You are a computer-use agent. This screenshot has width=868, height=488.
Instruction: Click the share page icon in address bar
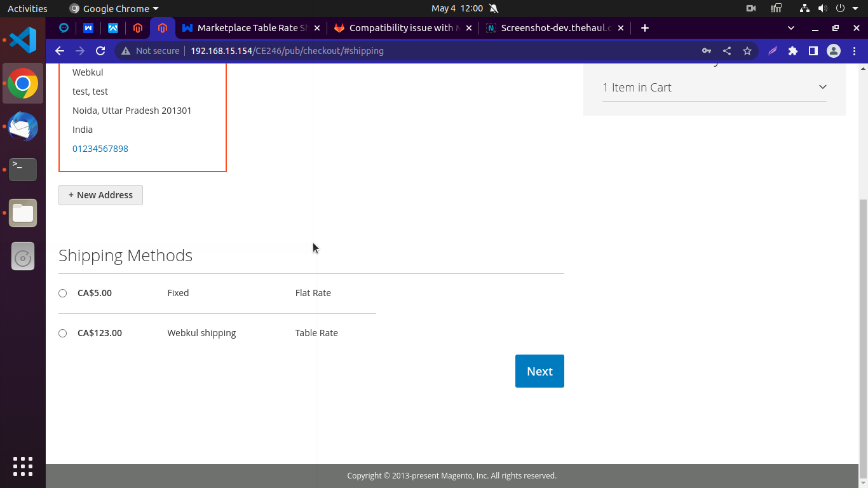[727, 51]
